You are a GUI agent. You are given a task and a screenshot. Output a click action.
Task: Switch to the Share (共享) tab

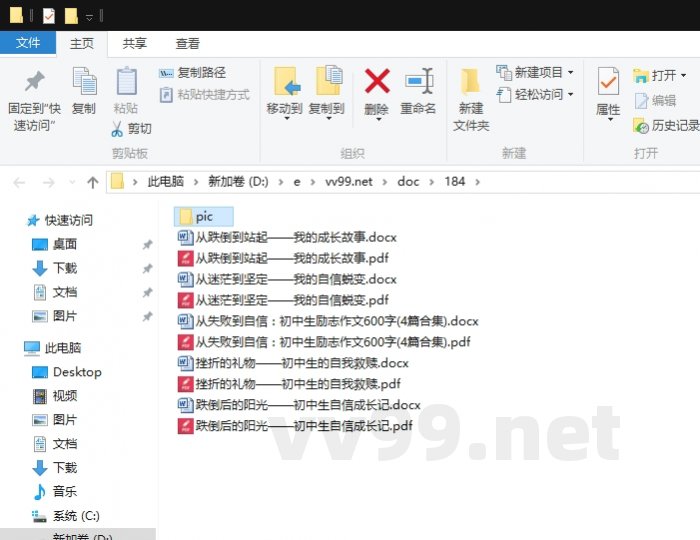point(134,44)
